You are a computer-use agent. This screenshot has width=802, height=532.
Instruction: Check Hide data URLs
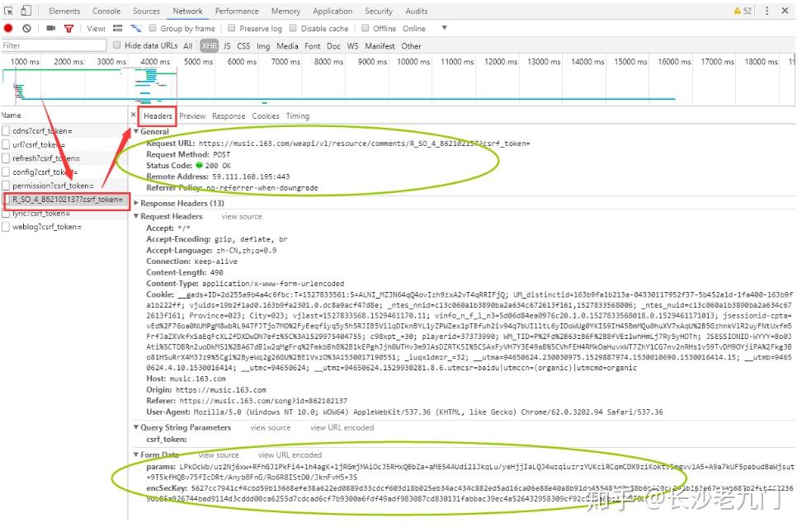116,45
